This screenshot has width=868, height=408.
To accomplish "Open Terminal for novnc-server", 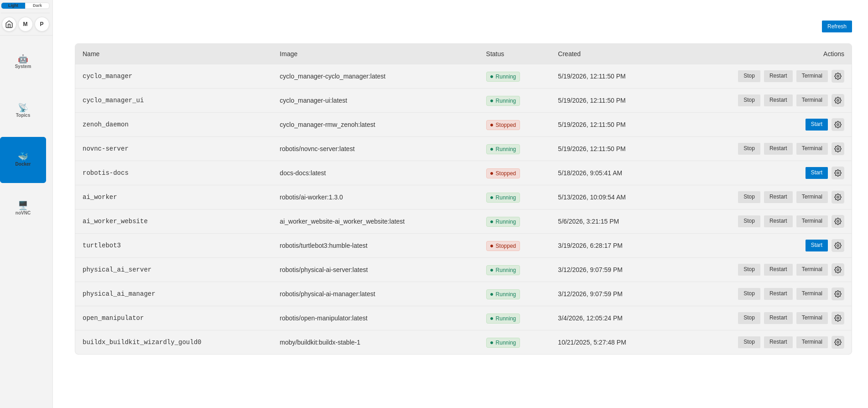I will coord(812,149).
